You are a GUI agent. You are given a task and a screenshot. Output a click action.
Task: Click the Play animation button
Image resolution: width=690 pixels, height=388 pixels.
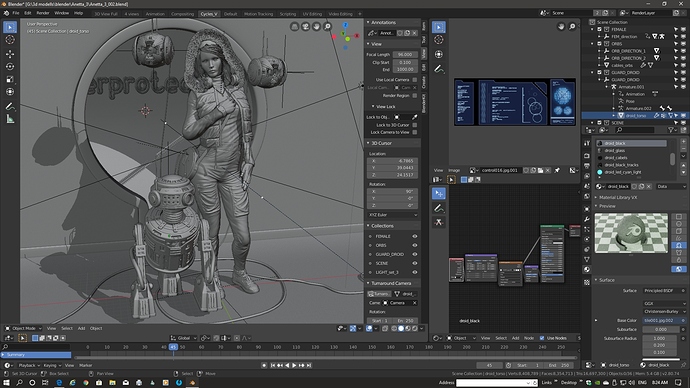pyautogui.click(x=294, y=365)
